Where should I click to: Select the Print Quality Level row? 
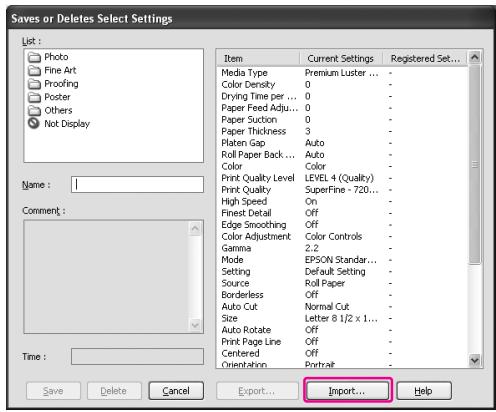coord(342,178)
